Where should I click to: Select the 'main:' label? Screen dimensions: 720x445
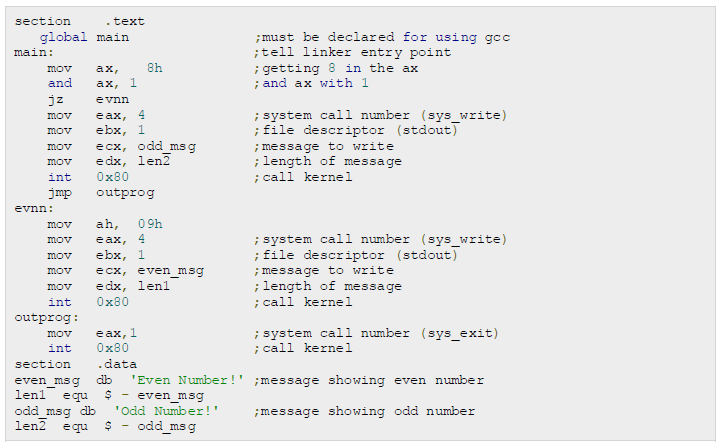click(34, 52)
